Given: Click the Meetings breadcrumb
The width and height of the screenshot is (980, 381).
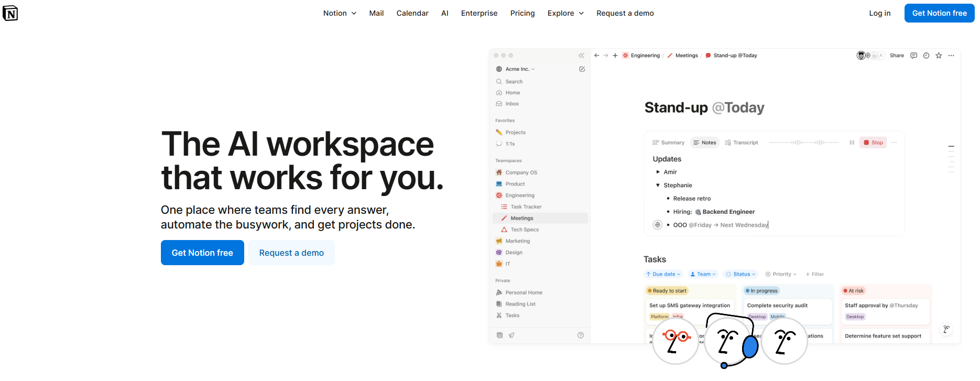Looking at the screenshot, I should coord(682,56).
